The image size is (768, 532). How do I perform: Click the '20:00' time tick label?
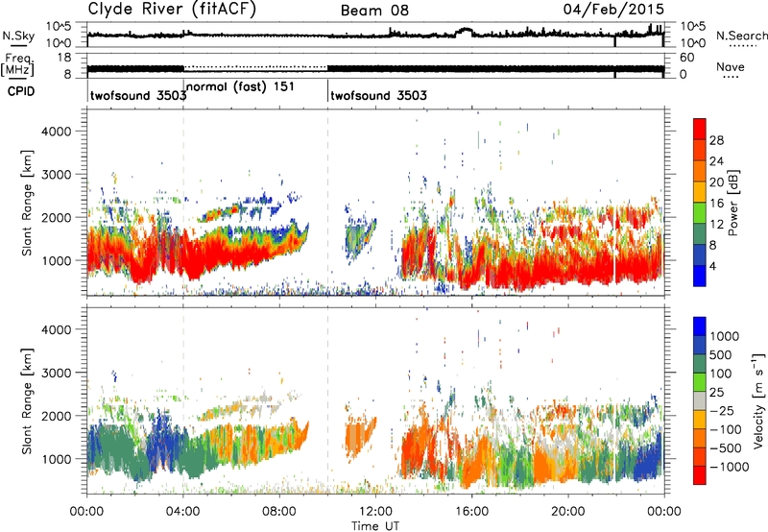pyautogui.click(x=568, y=512)
